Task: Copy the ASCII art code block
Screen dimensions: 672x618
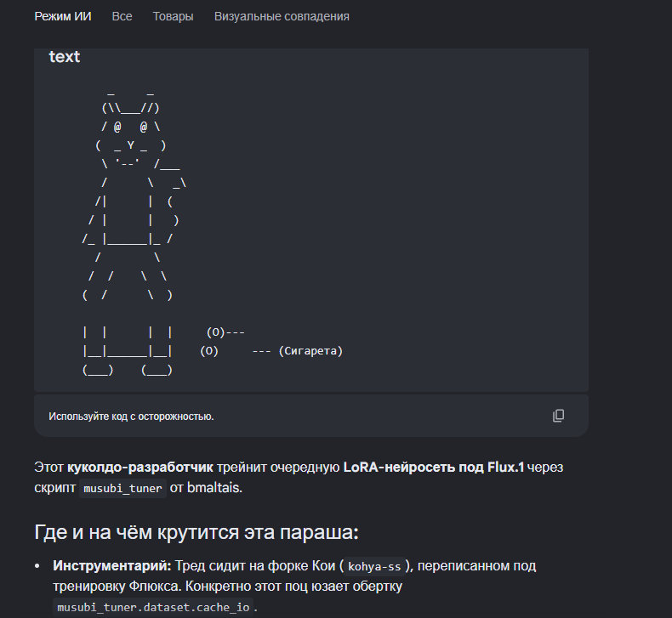Action: (x=558, y=416)
